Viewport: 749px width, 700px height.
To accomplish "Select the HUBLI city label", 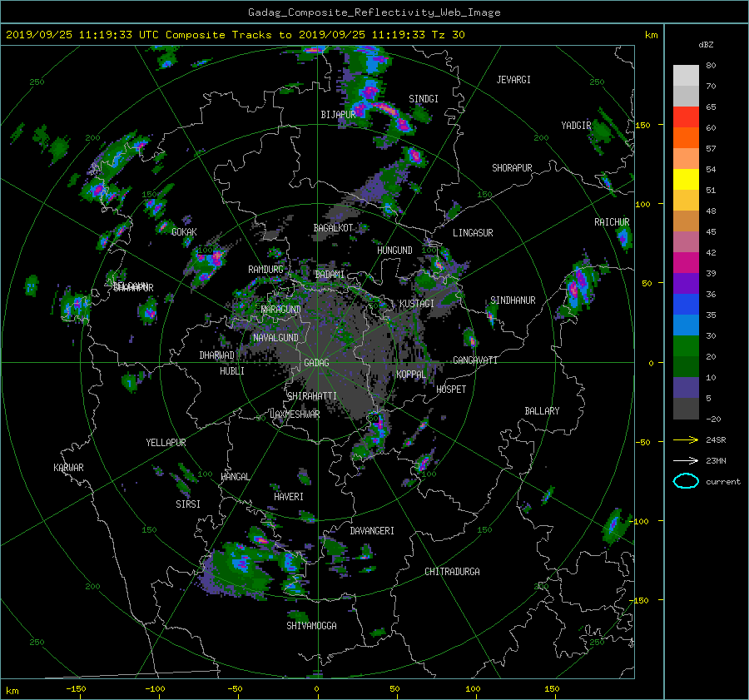I will pos(232,371).
